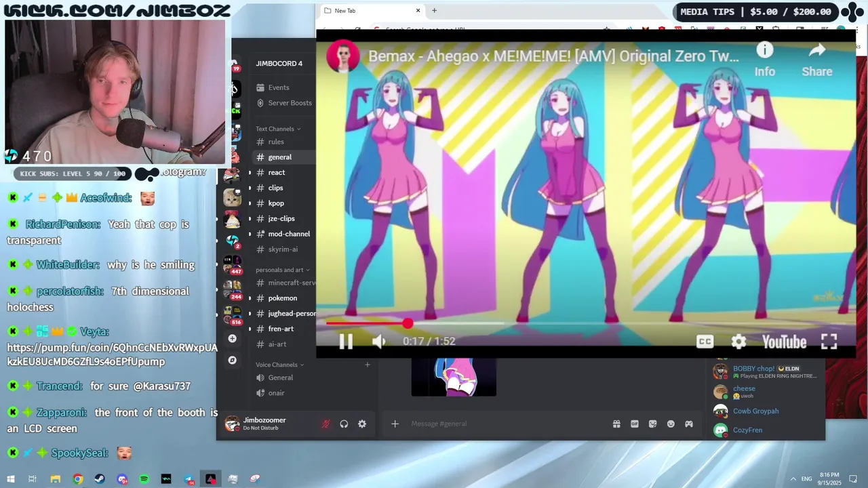Click the Info icon on the video

765,50
